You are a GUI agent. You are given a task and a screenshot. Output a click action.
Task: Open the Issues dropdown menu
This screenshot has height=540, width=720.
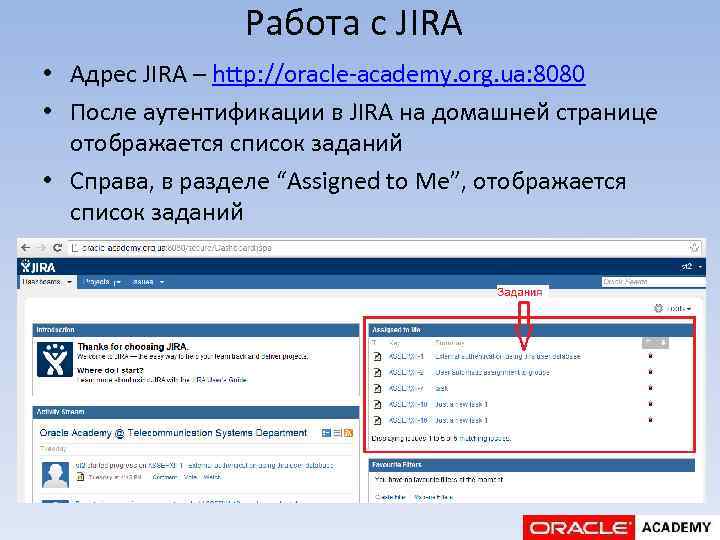(148, 282)
